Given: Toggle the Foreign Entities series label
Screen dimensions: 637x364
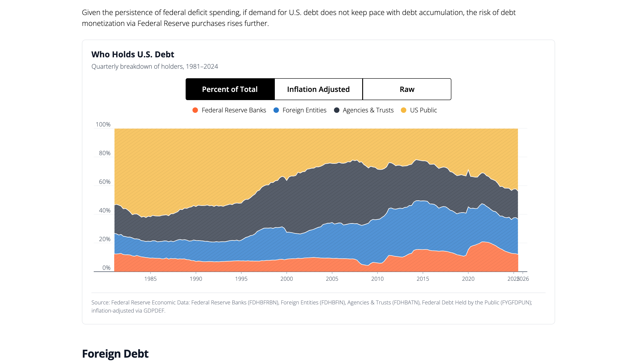Looking at the screenshot, I should tap(304, 110).
